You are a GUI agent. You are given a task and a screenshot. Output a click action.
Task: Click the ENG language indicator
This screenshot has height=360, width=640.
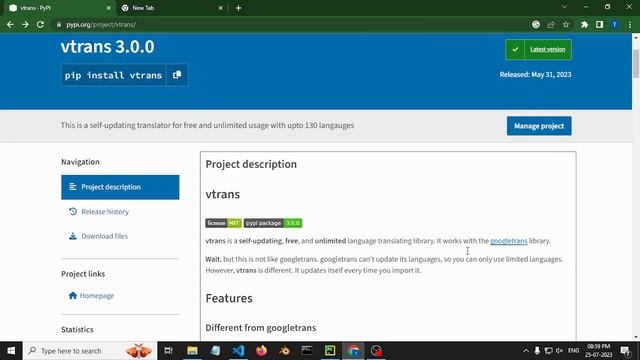coord(573,351)
